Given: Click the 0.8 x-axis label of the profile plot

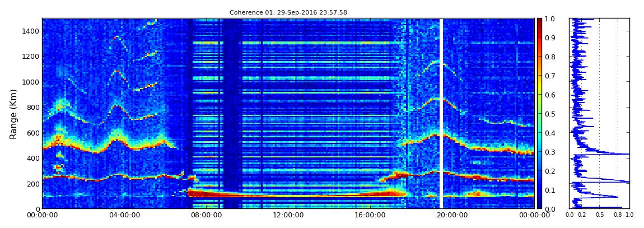Looking at the screenshot, I should tap(617, 215).
